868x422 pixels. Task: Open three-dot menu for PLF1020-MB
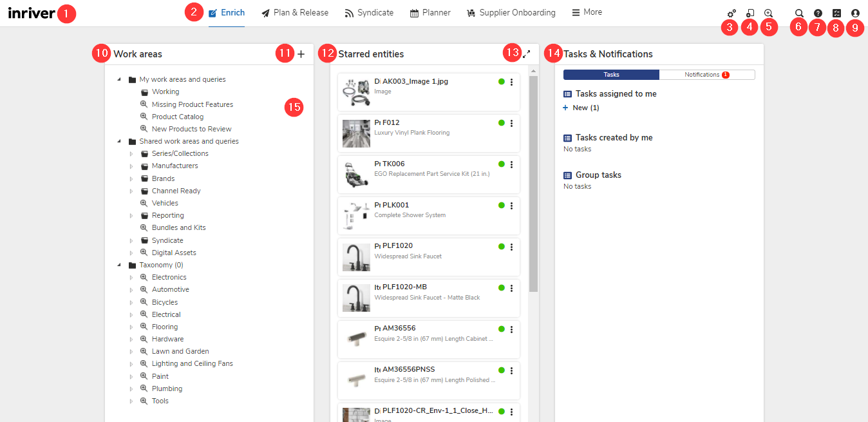point(511,287)
